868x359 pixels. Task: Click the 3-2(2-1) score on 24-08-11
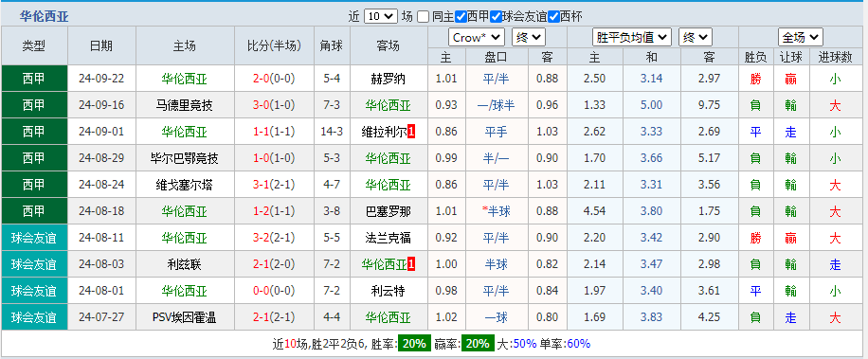[x=274, y=238]
